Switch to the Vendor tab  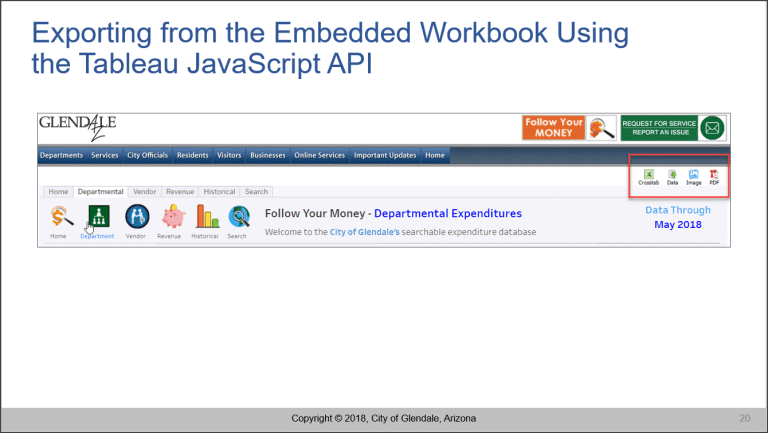[x=145, y=191]
